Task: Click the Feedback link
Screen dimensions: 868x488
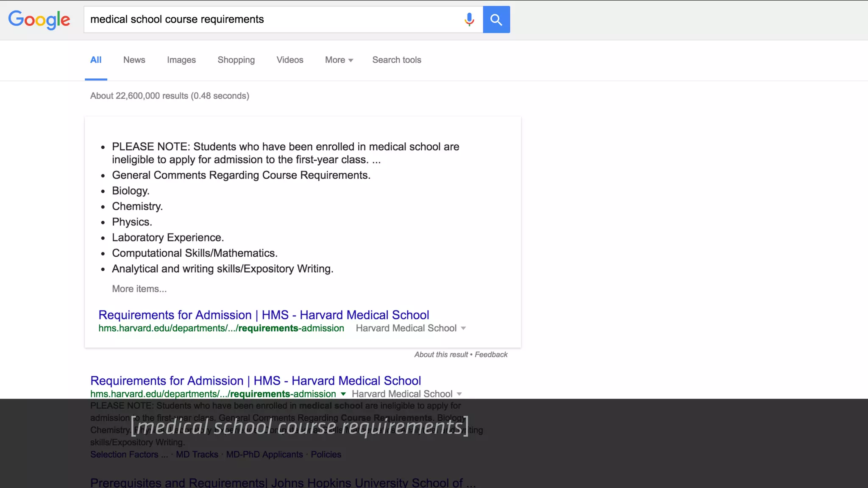Action: point(491,355)
